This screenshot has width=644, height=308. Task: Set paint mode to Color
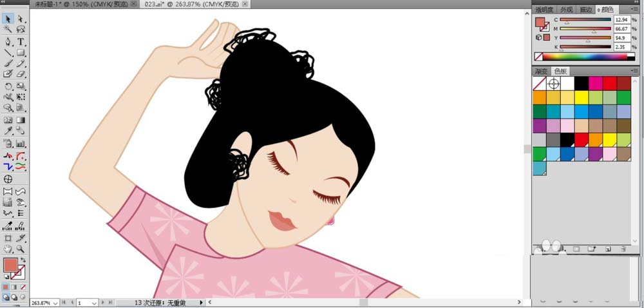pyautogui.click(x=6, y=287)
